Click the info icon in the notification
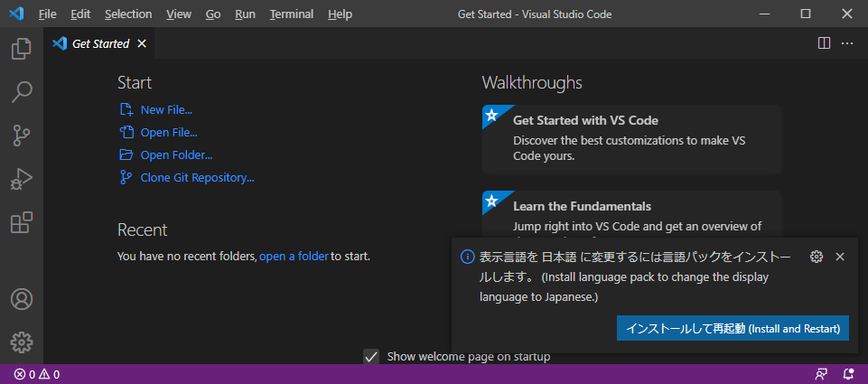868x384 pixels. [x=468, y=257]
